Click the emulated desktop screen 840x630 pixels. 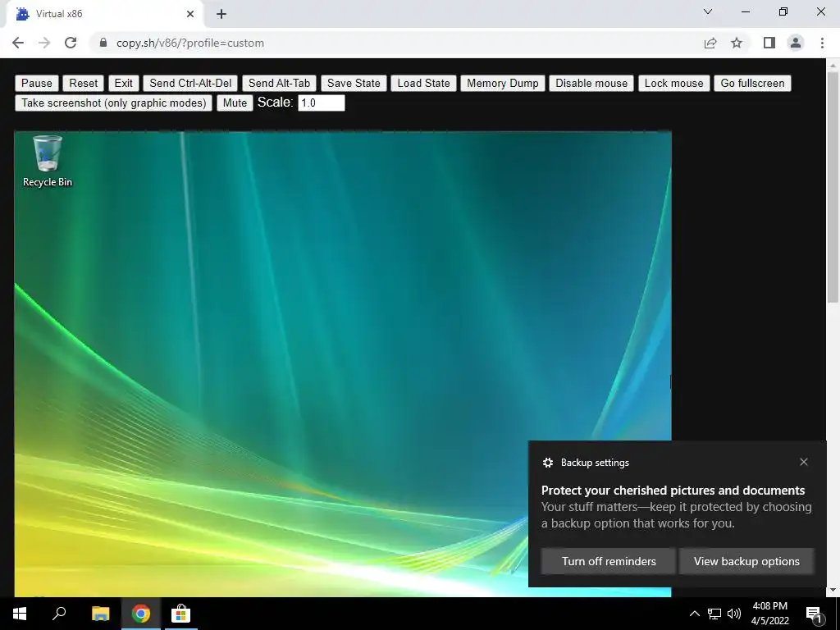(343, 363)
